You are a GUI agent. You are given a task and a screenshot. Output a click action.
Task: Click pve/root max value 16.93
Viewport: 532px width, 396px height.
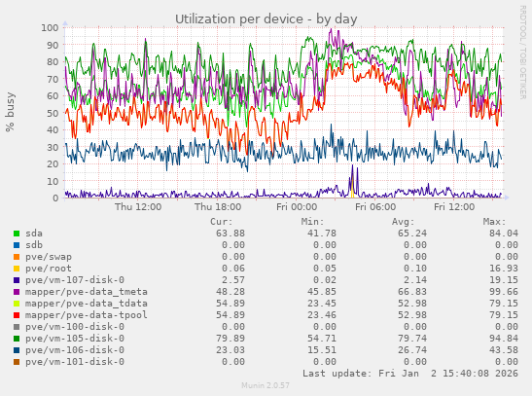pyautogui.click(x=504, y=269)
